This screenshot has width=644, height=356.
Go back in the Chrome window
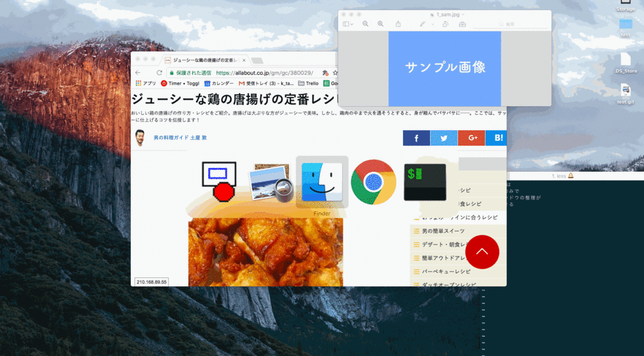(x=138, y=73)
